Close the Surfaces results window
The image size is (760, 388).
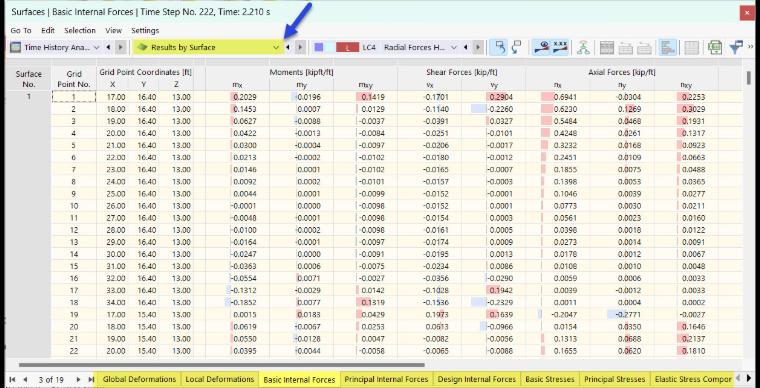point(747,13)
